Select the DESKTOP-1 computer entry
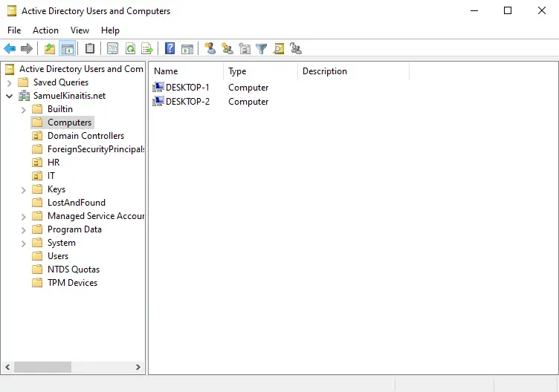 point(187,88)
